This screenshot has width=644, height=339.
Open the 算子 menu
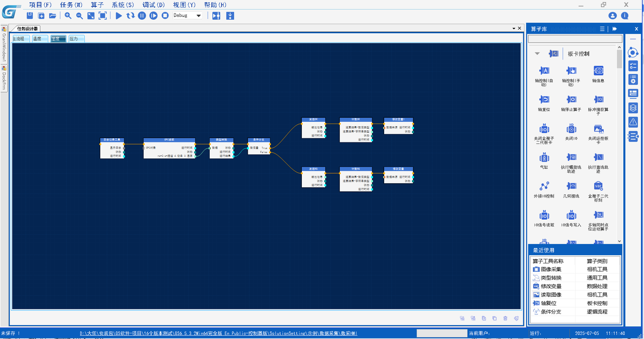(x=97, y=5)
